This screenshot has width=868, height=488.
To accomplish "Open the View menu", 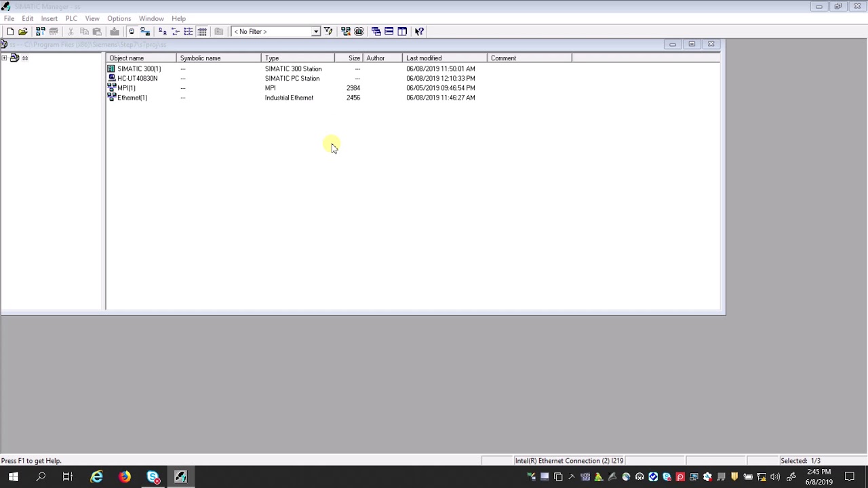I will point(92,18).
